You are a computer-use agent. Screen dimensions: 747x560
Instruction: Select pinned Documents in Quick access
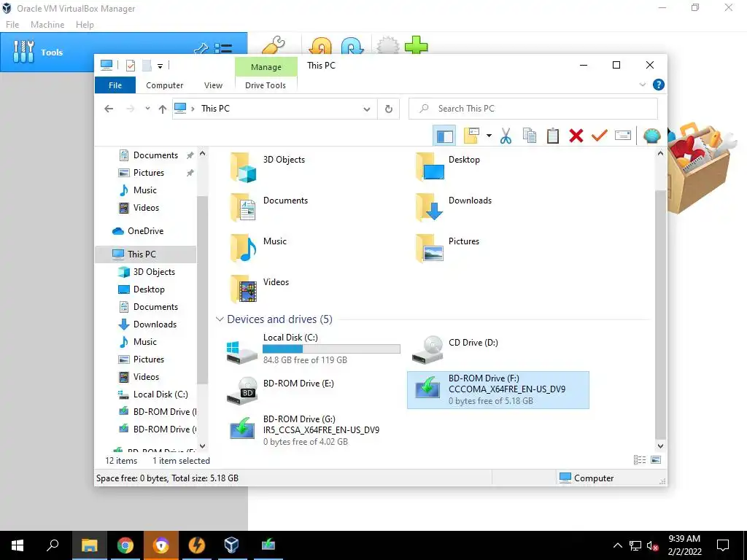[155, 155]
